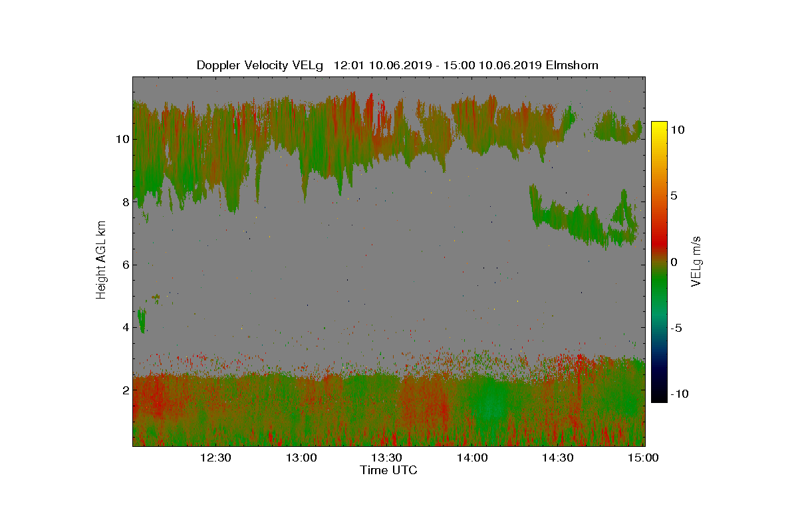Click the 'Elmshorn' station name in title

[x=573, y=65]
